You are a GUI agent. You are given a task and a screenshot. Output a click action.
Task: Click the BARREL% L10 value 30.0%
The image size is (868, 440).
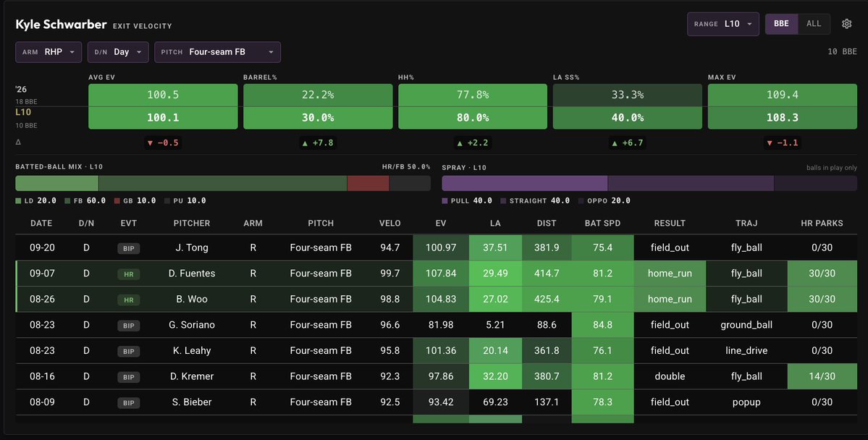318,117
